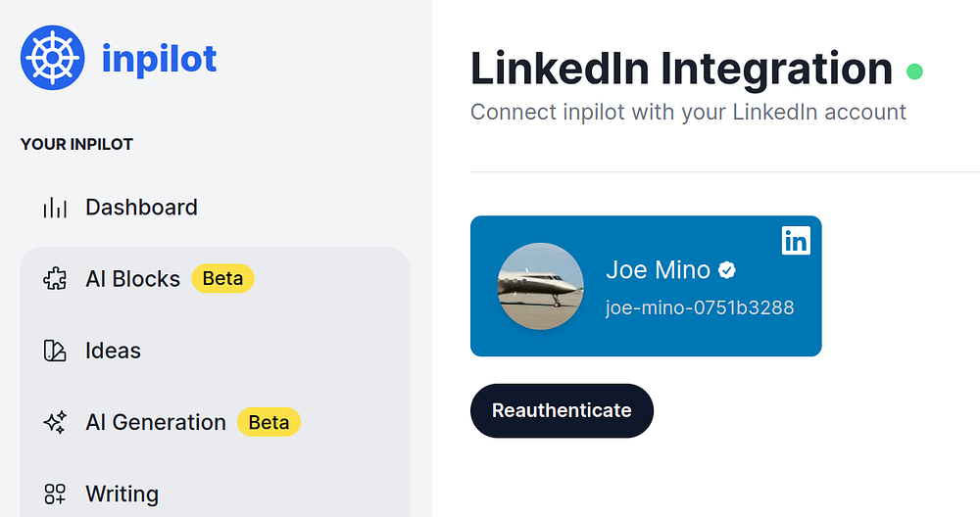The image size is (980, 517).
Task: Click the Beta badge beside AI Generation
Action: [x=269, y=422]
